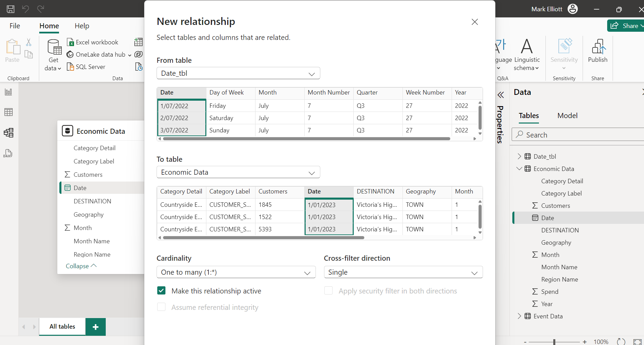
Task: Expand Event Data in Data pane
Action: [x=519, y=316]
